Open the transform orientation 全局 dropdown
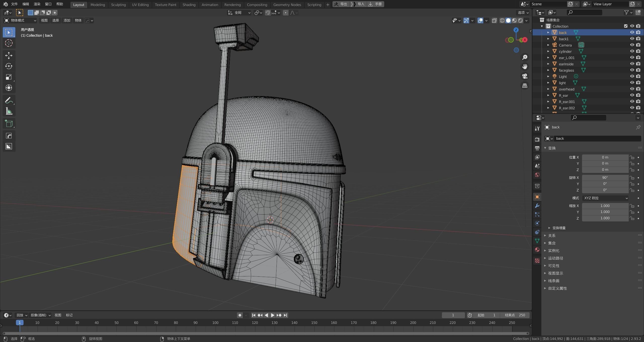The height and width of the screenshot is (342, 644). click(239, 13)
